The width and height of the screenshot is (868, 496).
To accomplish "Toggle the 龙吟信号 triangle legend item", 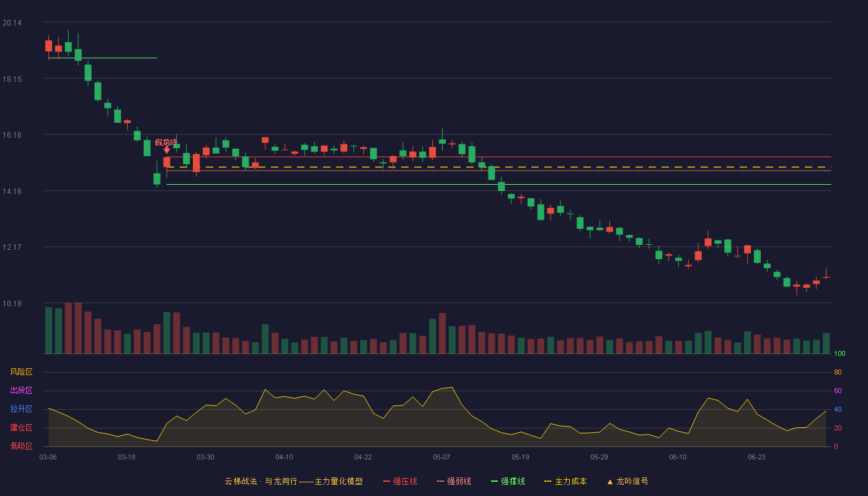I will click(x=627, y=481).
